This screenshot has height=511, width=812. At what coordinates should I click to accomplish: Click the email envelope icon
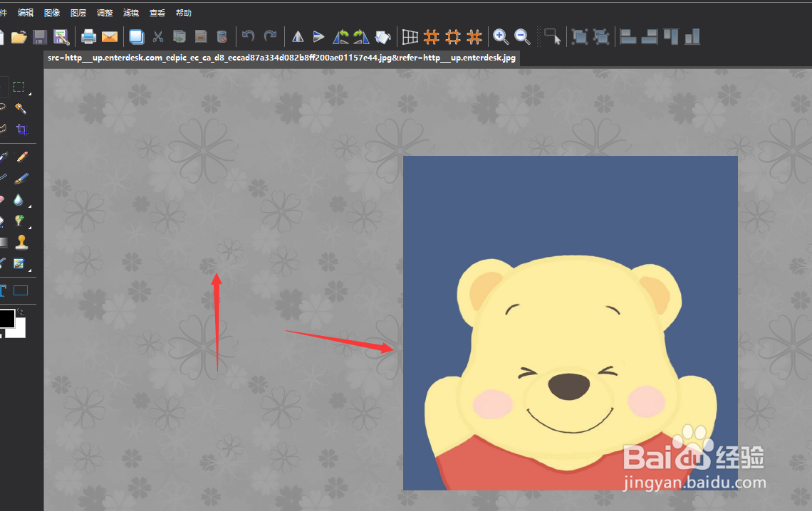coord(110,37)
